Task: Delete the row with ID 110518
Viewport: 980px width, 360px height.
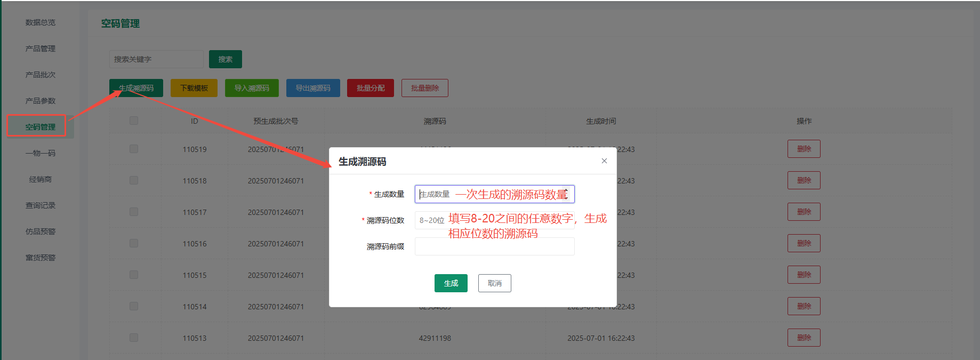Action: [804, 181]
